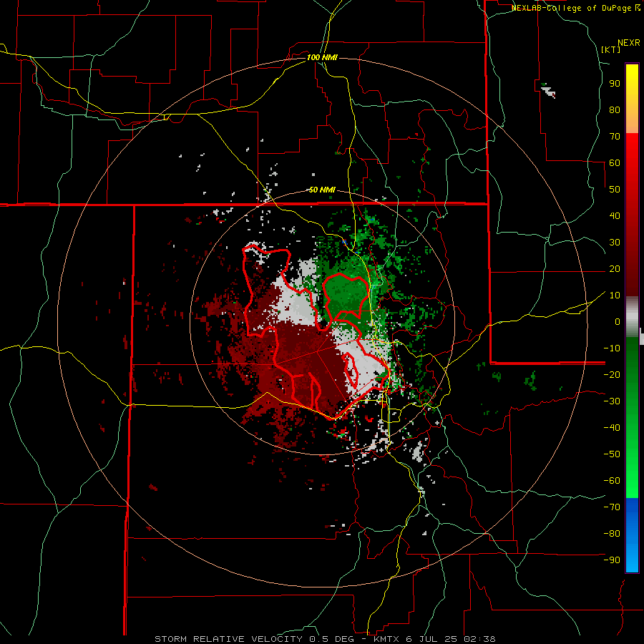
Task: Click the 10 value on the velocity scale
Action: [x=615, y=296]
